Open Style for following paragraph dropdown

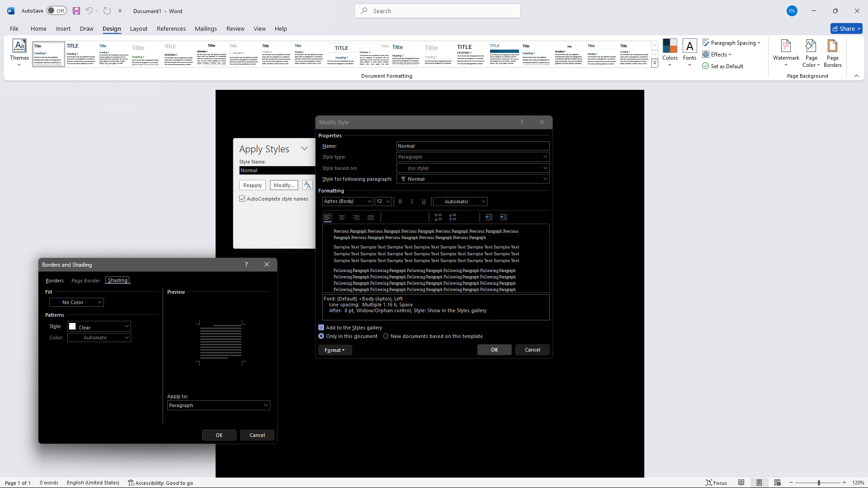click(x=473, y=179)
